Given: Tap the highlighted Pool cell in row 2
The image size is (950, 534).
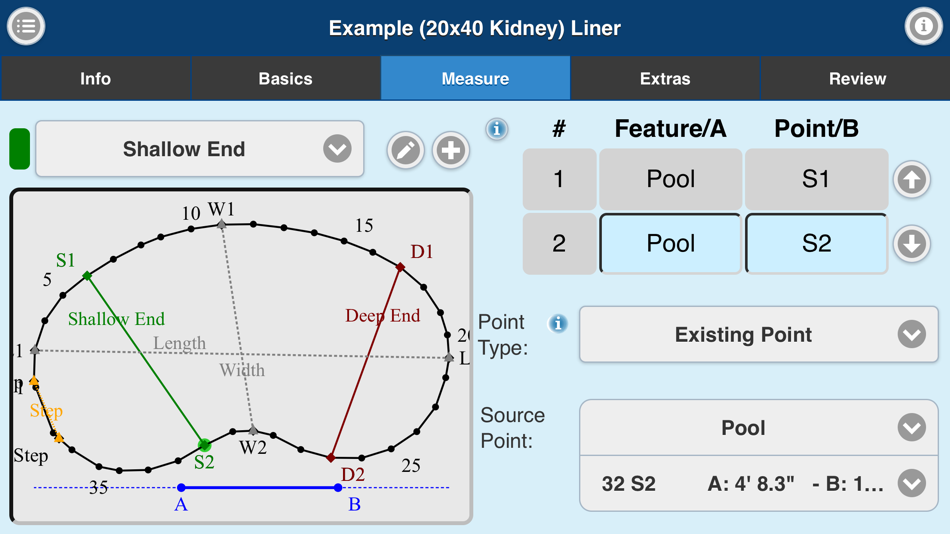Looking at the screenshot, I should [x=670, y=244].
